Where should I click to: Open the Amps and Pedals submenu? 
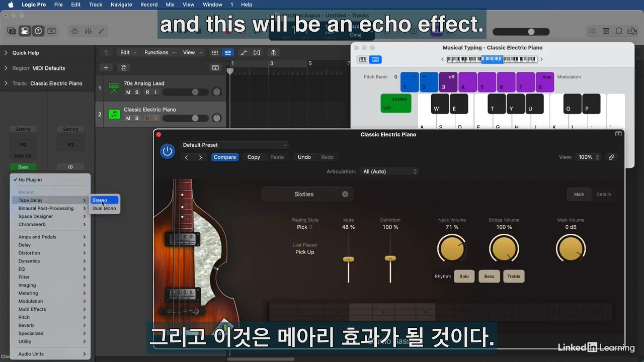[x=50, y=237]
